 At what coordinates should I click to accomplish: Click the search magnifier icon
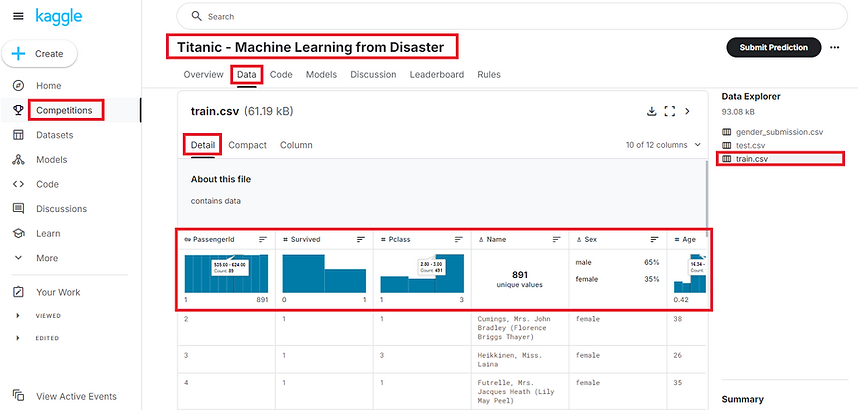click(196, 16)
